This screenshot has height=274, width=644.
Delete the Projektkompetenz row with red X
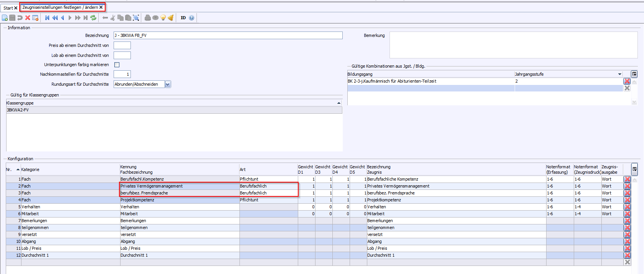(627, 200)
